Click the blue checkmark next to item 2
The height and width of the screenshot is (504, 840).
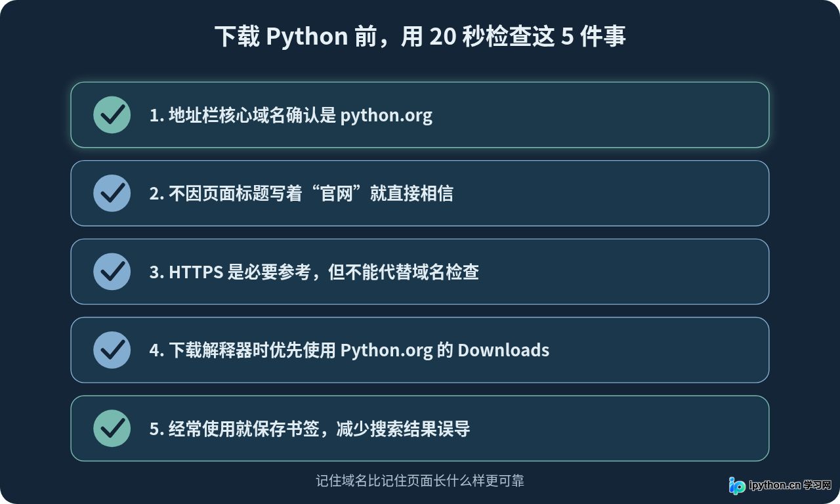(112, 193)
